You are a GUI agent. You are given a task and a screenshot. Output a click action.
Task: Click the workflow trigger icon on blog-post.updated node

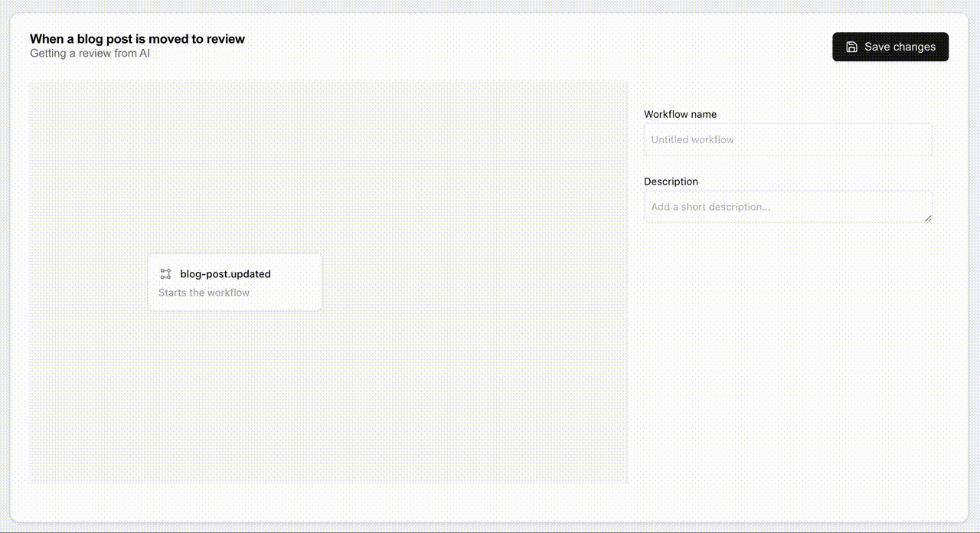click(165, 273)
